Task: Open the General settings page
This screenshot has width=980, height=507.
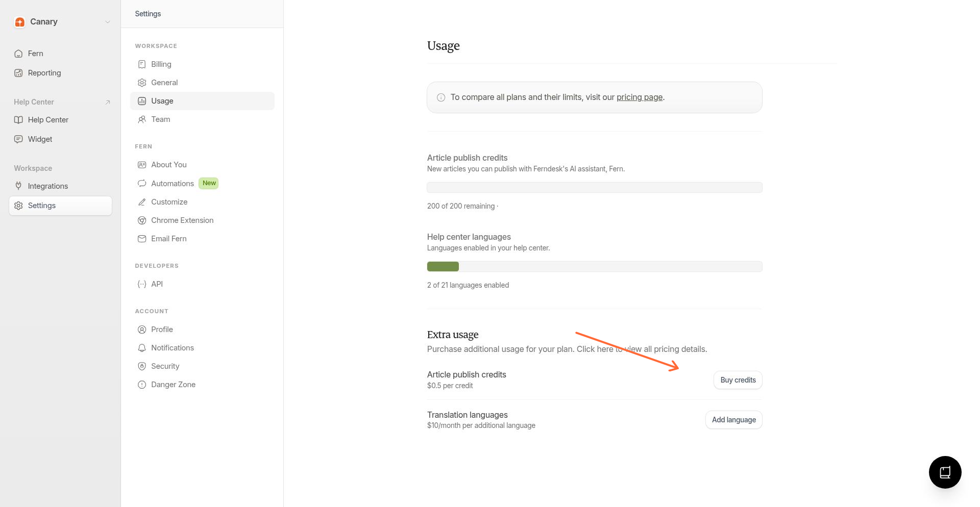Action: [164, 82]
